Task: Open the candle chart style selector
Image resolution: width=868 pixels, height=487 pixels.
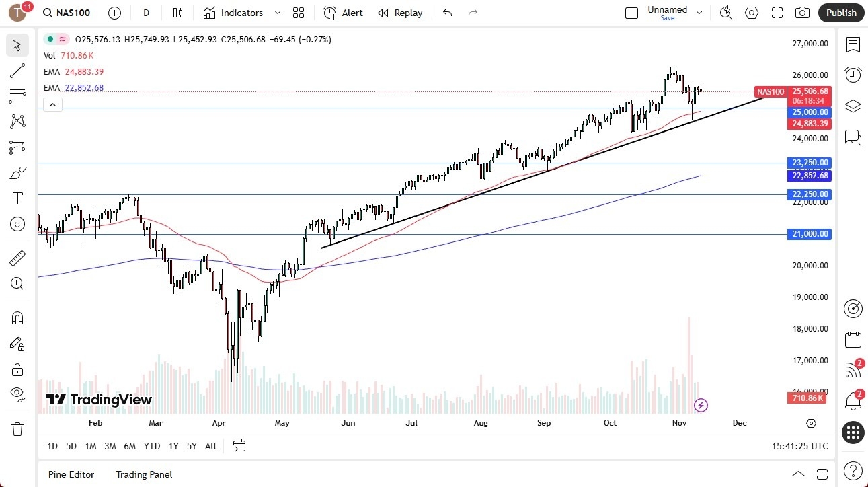Action: pos(177,13)
